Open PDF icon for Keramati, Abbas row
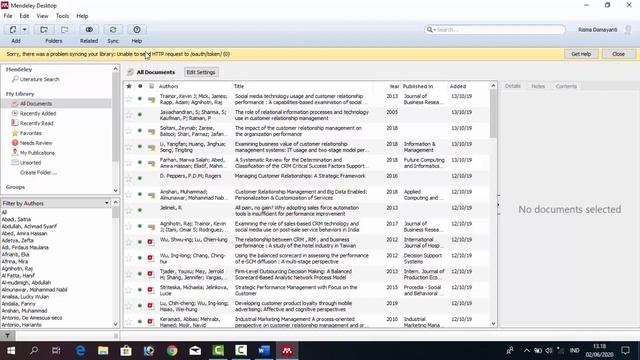640x360 pixels. [150, 322]
